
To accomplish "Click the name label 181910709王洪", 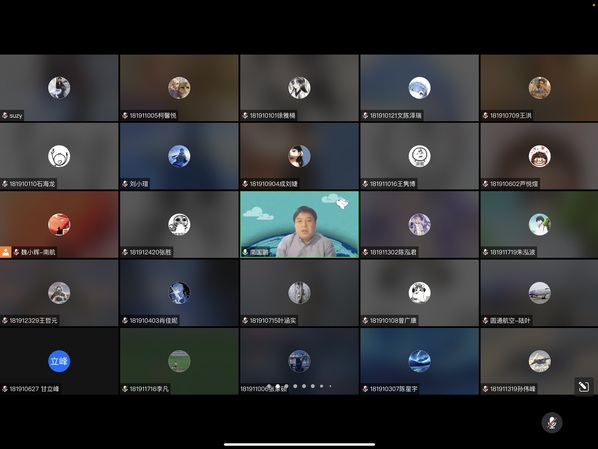I will coord(511,115).
